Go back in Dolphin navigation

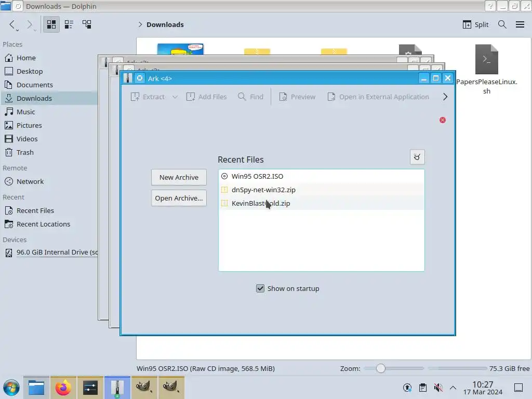point(12,25)
